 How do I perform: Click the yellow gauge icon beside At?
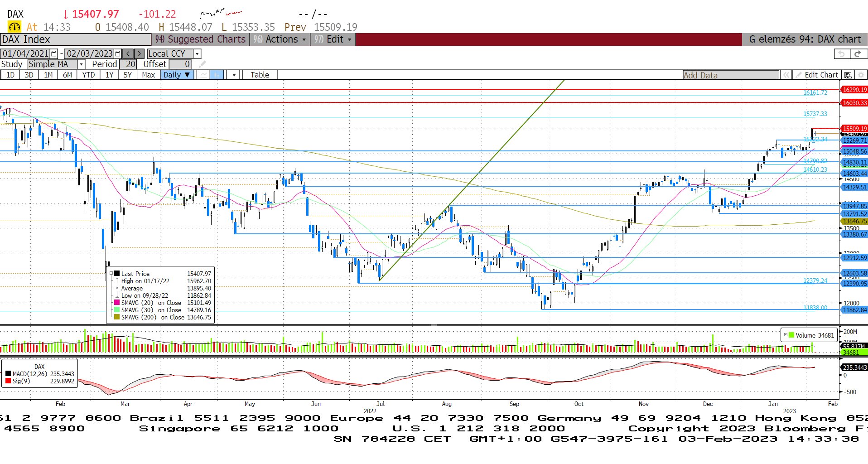pos(14,27)
